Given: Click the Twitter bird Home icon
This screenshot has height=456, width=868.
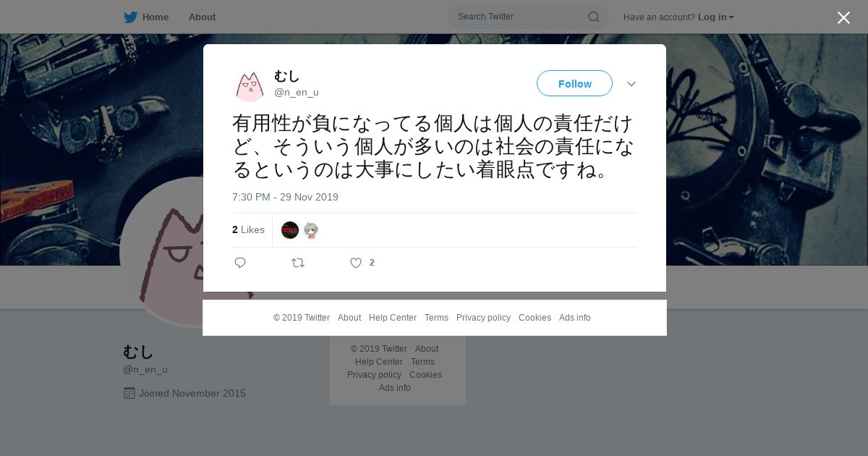Looking at the screenshot, I should tap(130, 17).
